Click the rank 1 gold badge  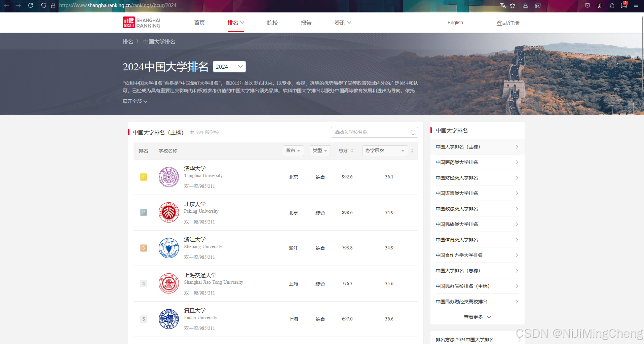tap(144, 177)
